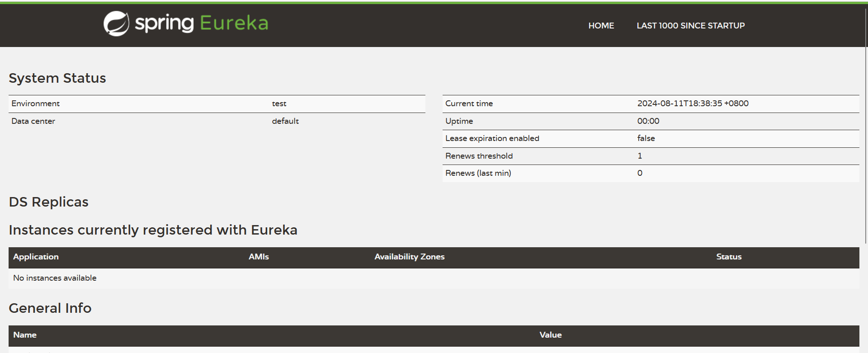Click the Lease expiration enabled row
This screenshot has height=353, width=868.
651,139
